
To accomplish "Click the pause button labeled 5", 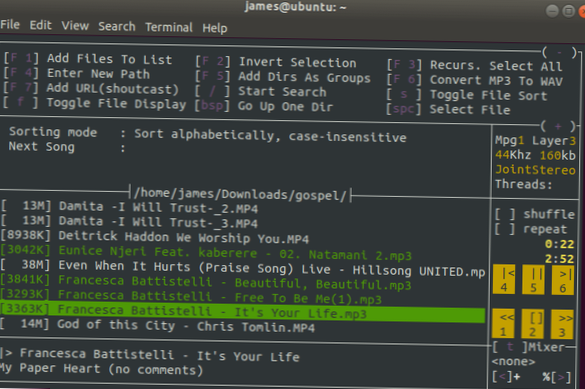I will (x=534, y=280).
